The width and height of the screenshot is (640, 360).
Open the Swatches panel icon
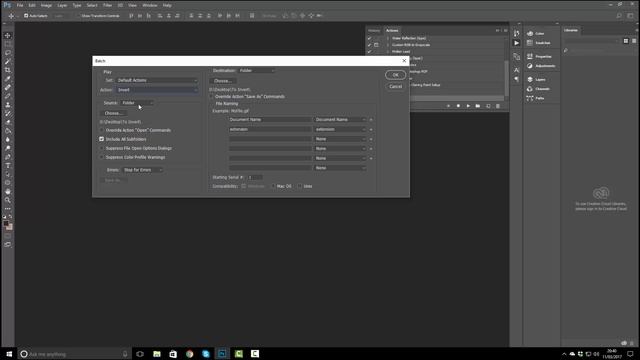[530, 43]
